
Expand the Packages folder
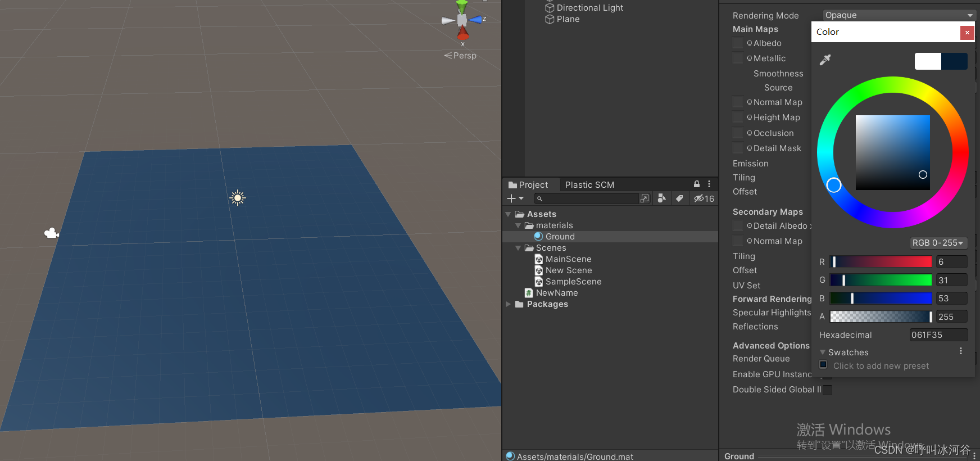click(508, 304)
